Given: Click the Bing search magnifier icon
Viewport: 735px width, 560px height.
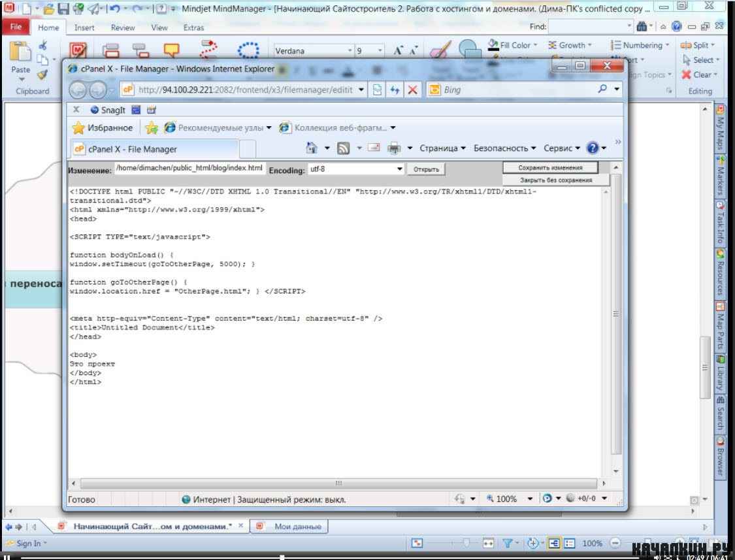Looking at the screenshot, I should (x=602, y=89).
